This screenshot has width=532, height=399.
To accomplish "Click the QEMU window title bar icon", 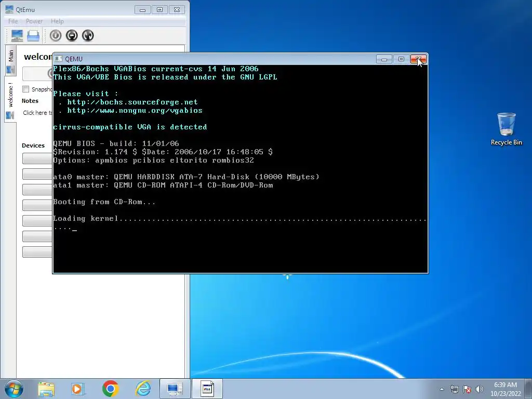I will pos(58,59).
